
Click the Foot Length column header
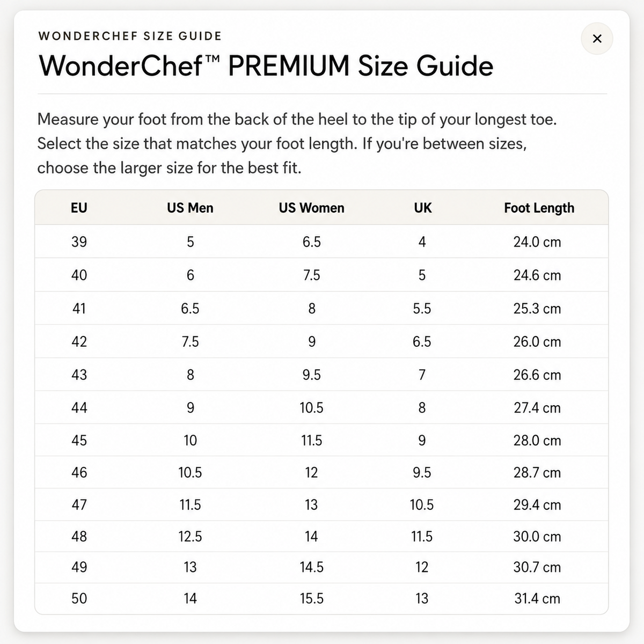pyautogui.click(x=539, y=208)
